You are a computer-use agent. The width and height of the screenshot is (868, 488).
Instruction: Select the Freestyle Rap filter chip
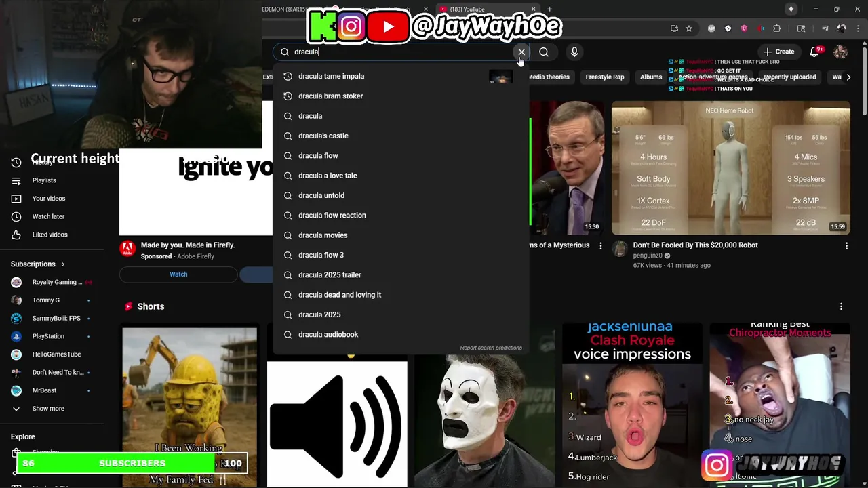[x=604, y=77]
